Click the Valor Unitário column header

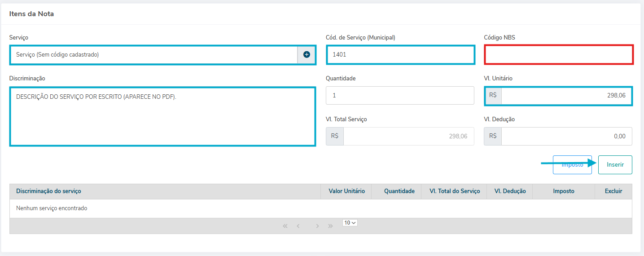coord(346,191)
